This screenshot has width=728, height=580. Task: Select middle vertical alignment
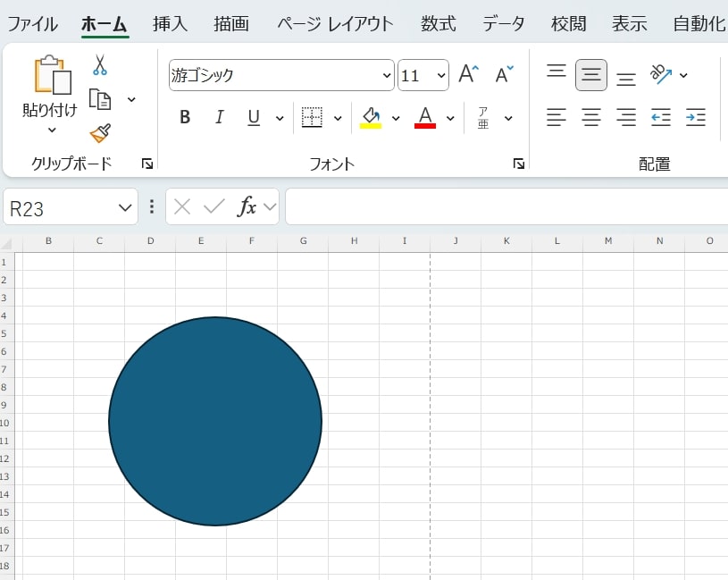[591, 75]
